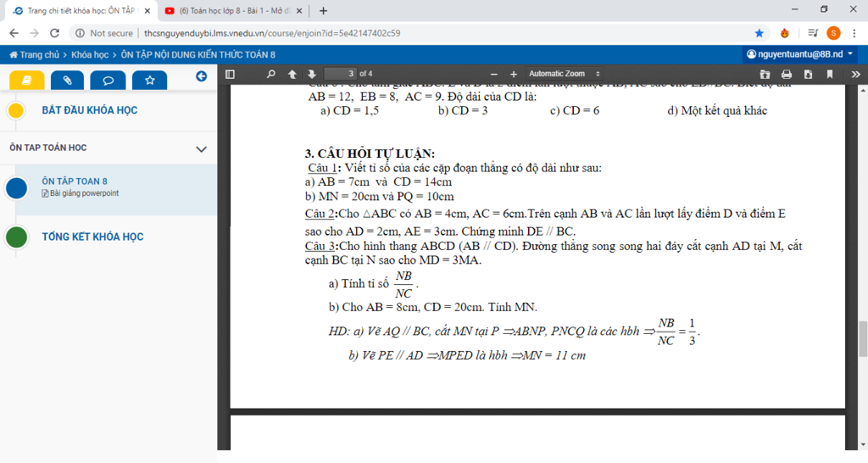Open the attachments paperclip tab
868x463 pixels.
[67, 81]
